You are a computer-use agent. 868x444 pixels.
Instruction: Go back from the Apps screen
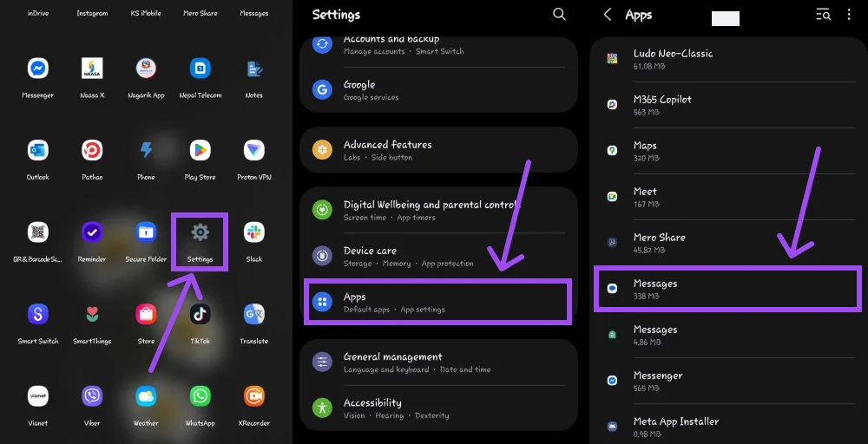click(608, 15)
